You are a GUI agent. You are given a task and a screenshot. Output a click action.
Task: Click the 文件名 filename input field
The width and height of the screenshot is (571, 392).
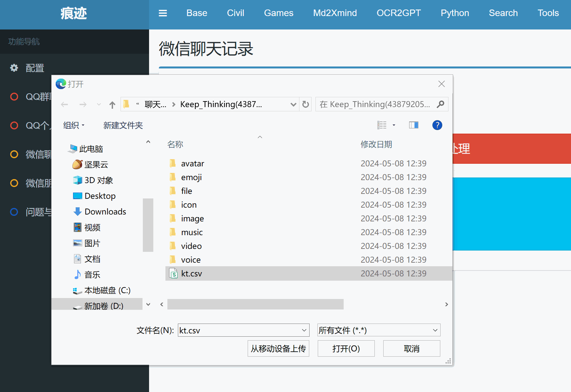point(239,330)
